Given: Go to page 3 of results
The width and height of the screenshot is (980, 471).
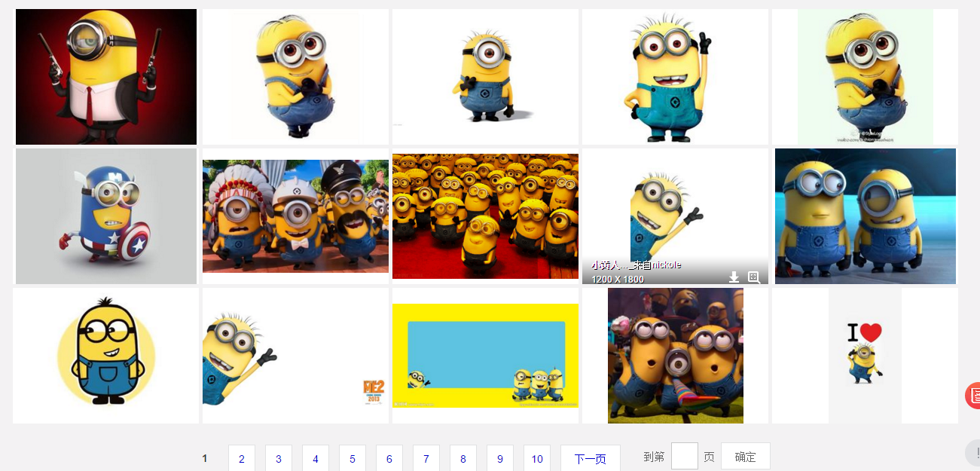Looking at the screenshot, I should point(279,458).
